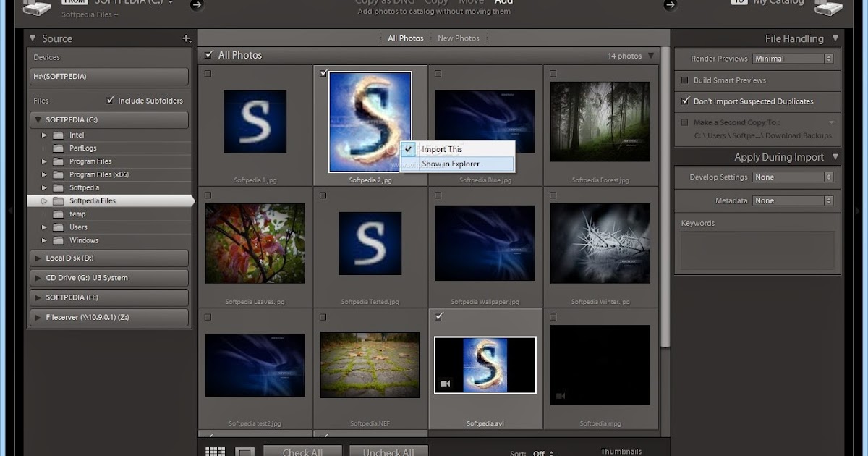Open the Develop Settings dropdown
This screenshot has height=456, width=868.
[793, 177]
